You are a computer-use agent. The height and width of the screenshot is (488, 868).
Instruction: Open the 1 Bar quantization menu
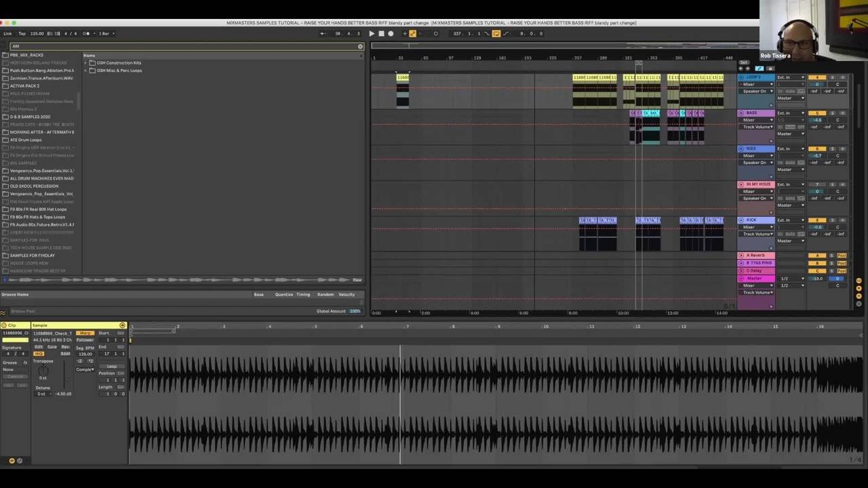click(106, 33)
